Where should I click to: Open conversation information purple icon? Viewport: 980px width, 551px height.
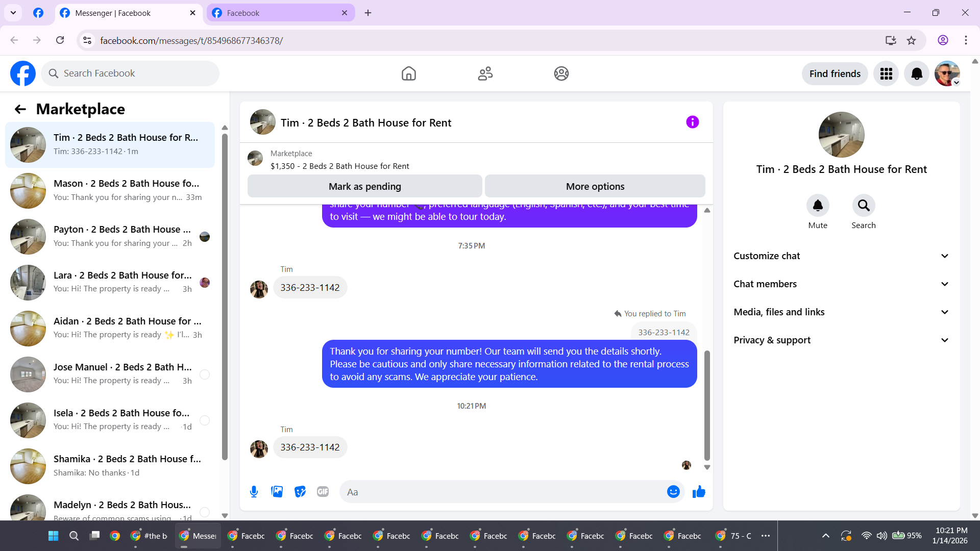(x=692, y=122)
